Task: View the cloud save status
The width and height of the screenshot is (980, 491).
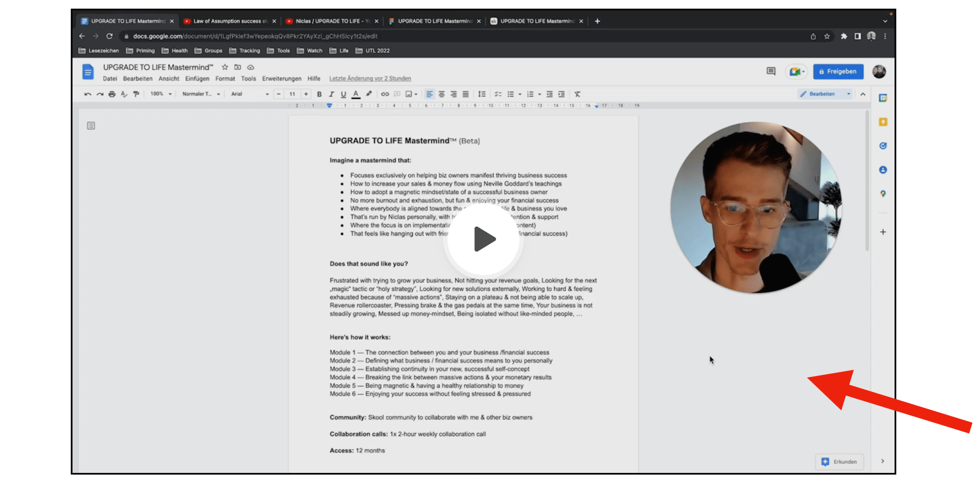Action: (x=251, y=67)
